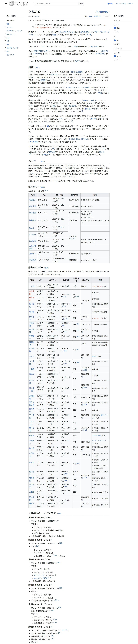Click the 検索 search button
The height and width of the screenshot is (644, 138).
tap(81, 4)
